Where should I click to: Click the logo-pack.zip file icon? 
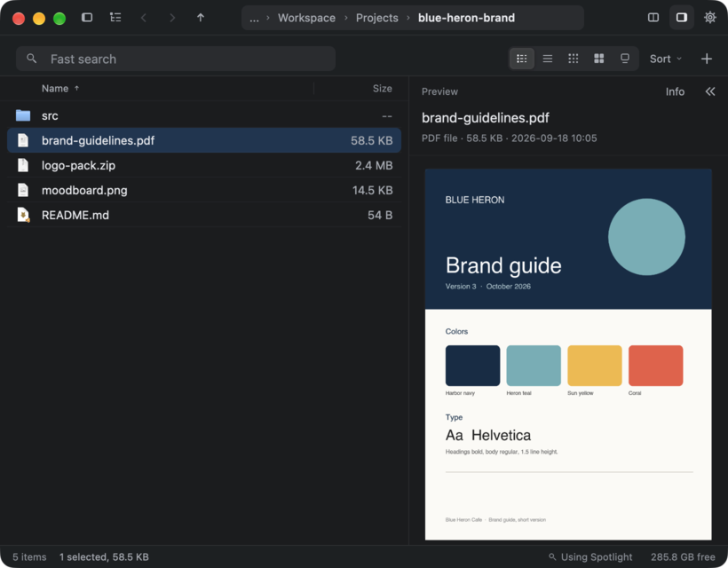coord(23,165)
